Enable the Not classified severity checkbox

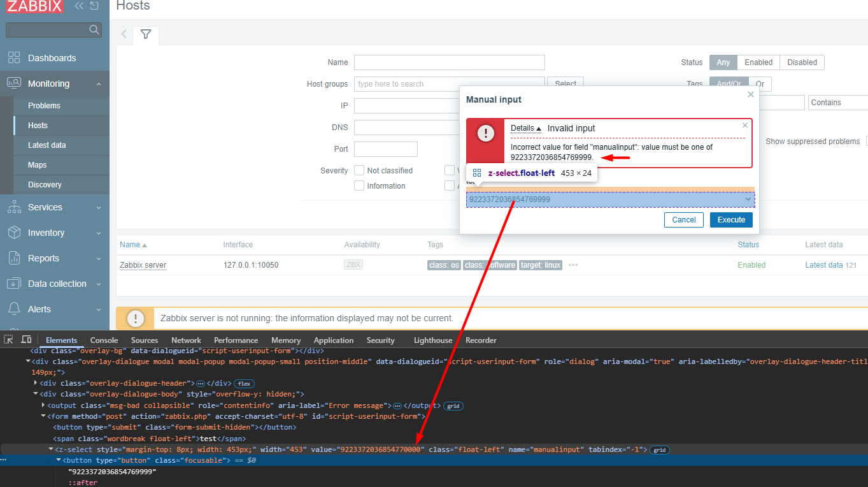click(359, 171)
